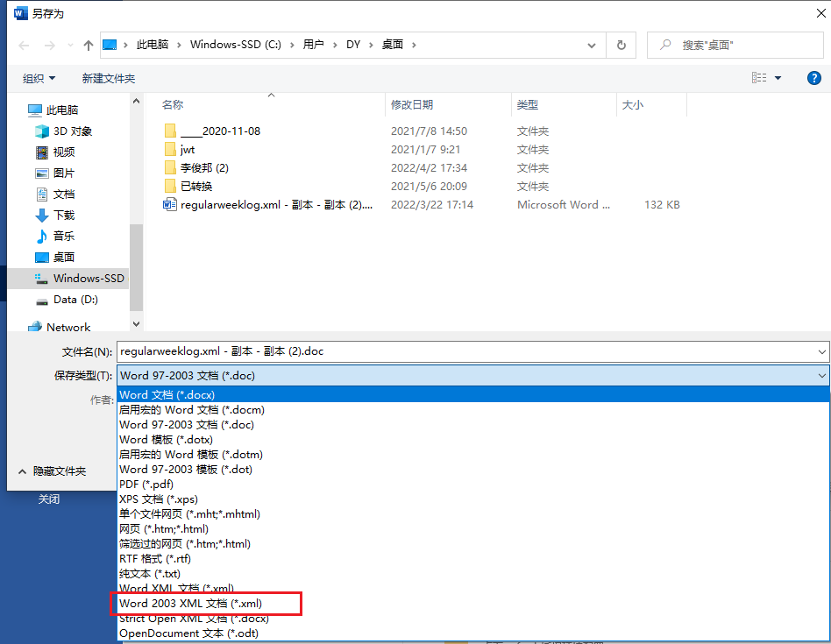
Task: Sort by 名称 column header
Action: pyautogui.click(x=173, y=105)
